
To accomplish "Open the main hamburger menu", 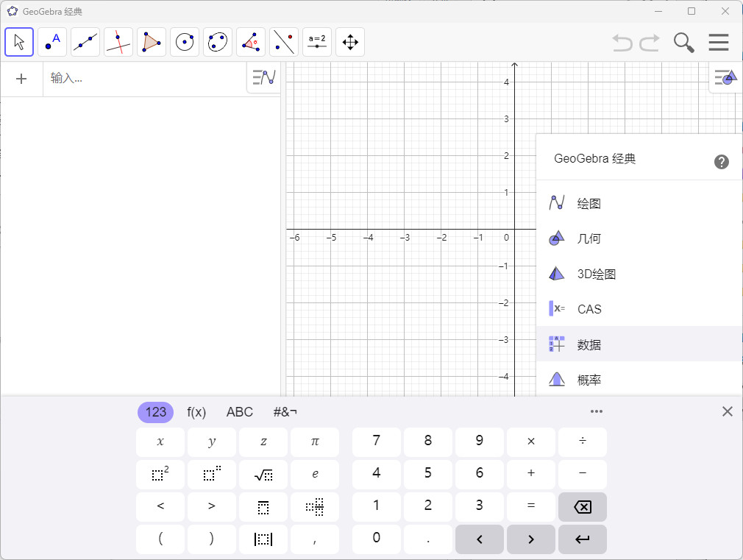I will pyautogui.click(x=719, y=42).
